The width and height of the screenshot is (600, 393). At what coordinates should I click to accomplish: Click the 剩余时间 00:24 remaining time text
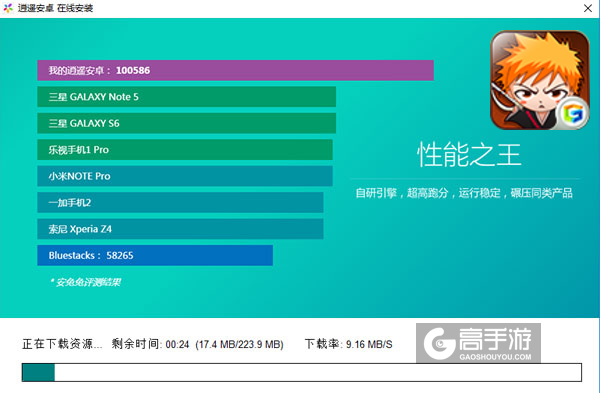tap(150, 344)
